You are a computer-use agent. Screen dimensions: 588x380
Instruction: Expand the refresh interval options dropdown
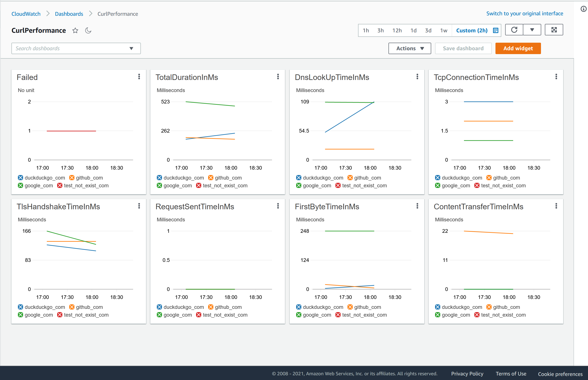click(532, 30)
